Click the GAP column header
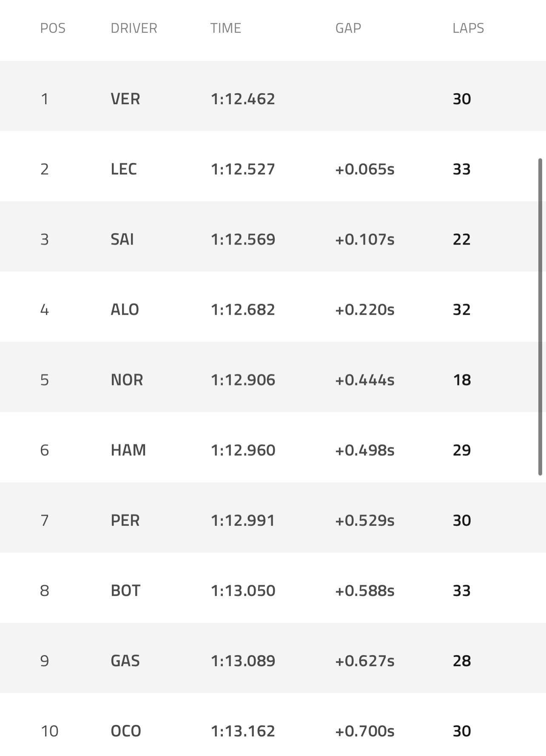This screenshot has width=546, height=756. (x=348, y=28)
